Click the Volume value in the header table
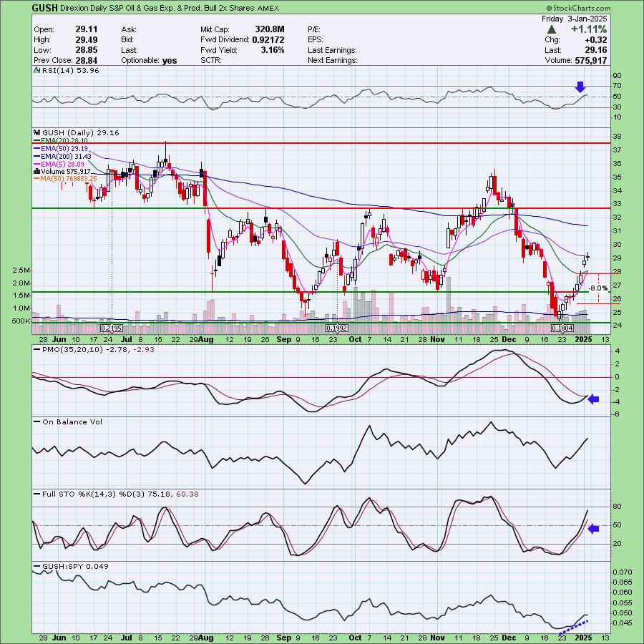Screen dimensions: 644x644 click(591, 60)
